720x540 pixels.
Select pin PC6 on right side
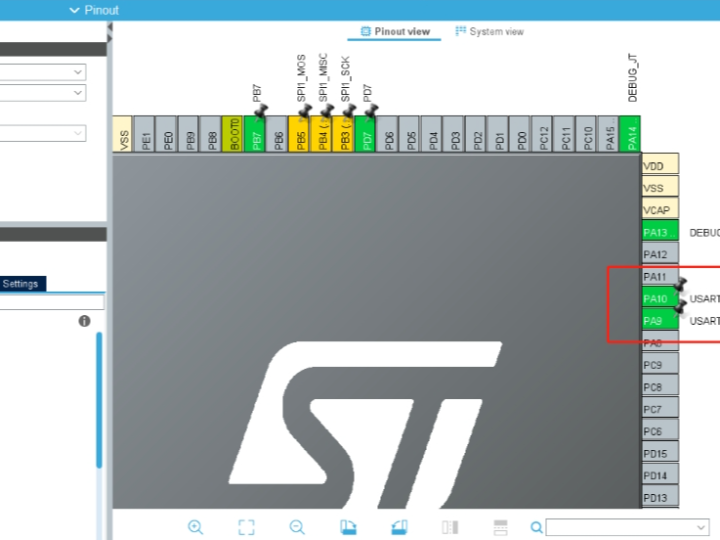coord(660,431)
